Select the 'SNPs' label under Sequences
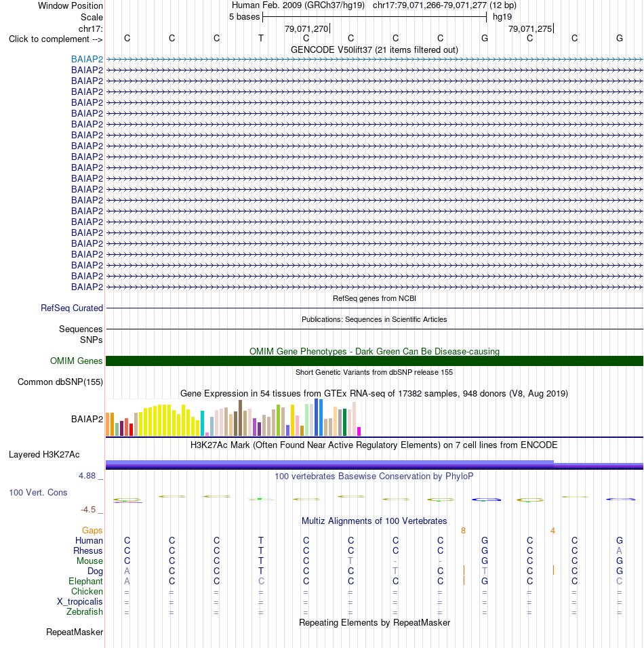This screenshot has width=644, height=648. (x=92, y=340)
